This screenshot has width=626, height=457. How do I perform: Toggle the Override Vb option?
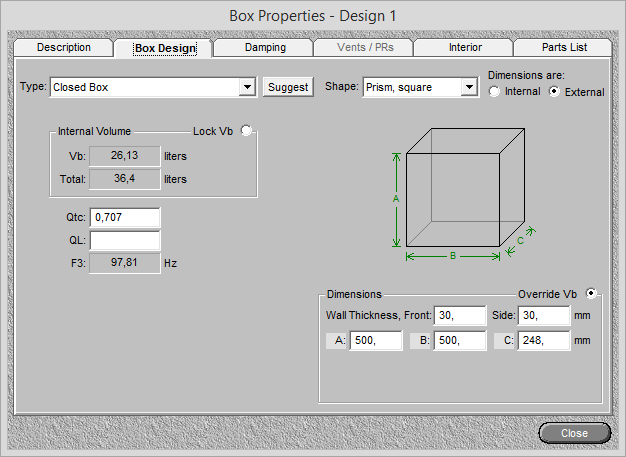[591, 294]
